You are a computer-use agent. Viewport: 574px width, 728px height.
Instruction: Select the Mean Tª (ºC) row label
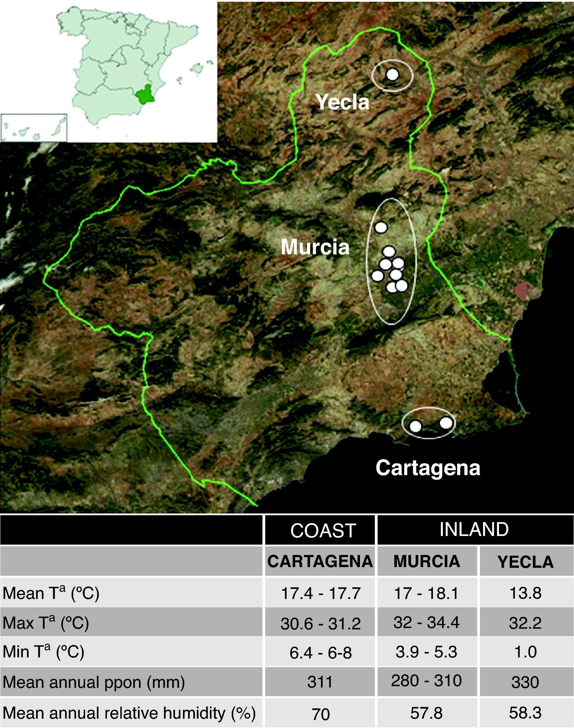click(51, 593)
